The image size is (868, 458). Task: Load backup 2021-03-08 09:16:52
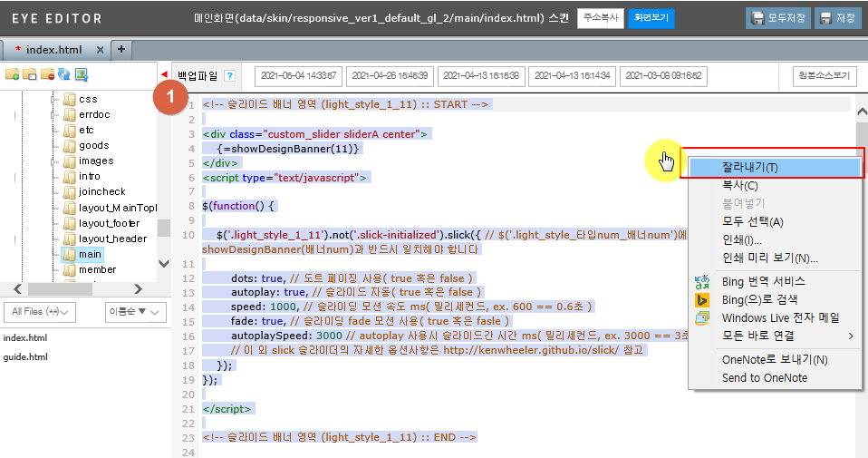664,76
